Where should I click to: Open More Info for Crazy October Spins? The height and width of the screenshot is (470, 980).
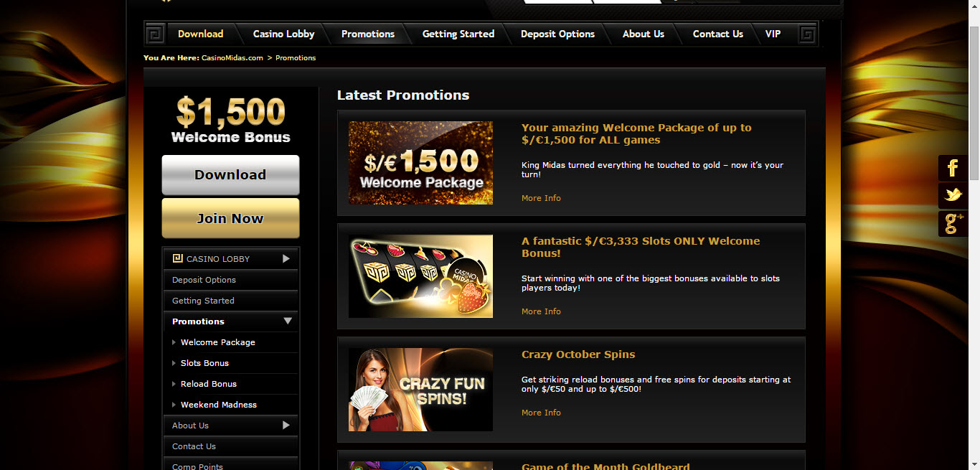pos(541,413)
